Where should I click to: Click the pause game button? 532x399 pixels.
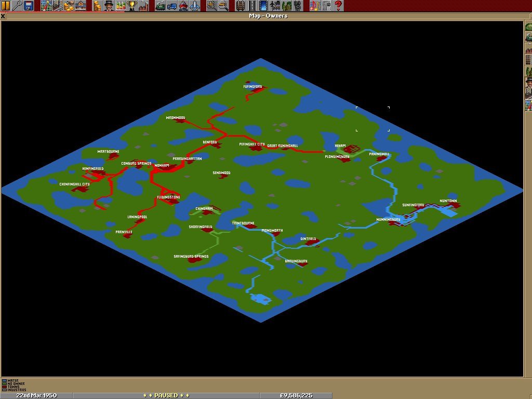5,5
